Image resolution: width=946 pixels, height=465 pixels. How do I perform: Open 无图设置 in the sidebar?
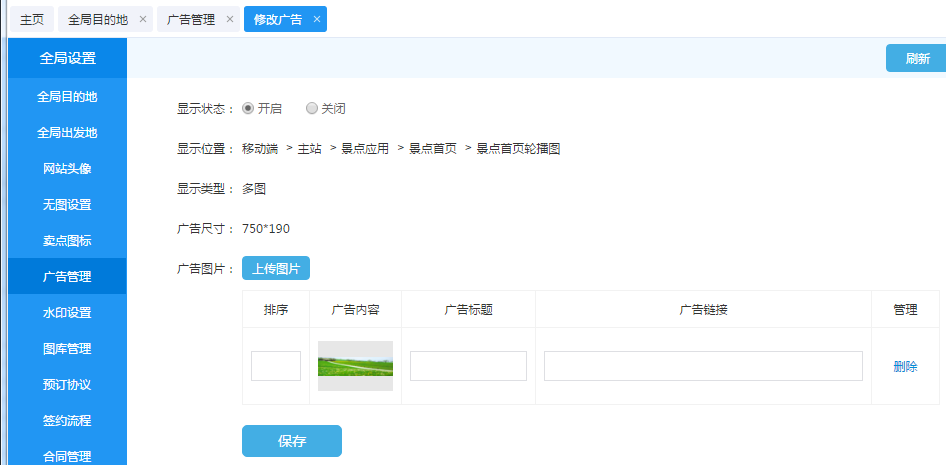pyautogui.click(x=67, y=204)
